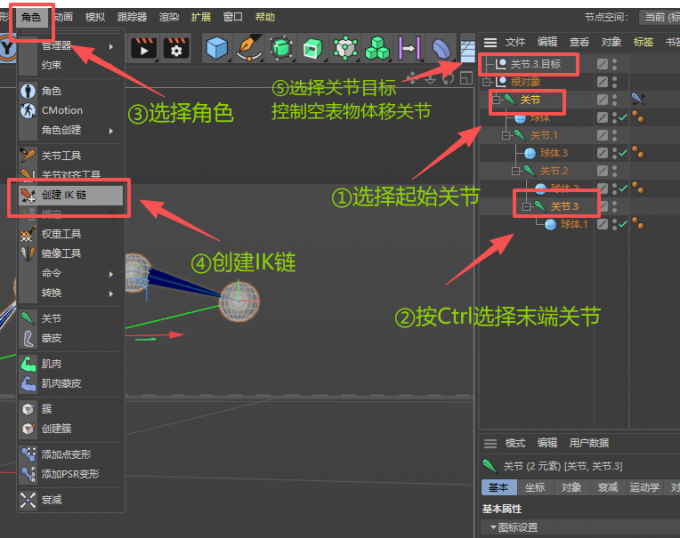Open the 模拟 menu
The image size is (680, 538).
click(95, 17)
